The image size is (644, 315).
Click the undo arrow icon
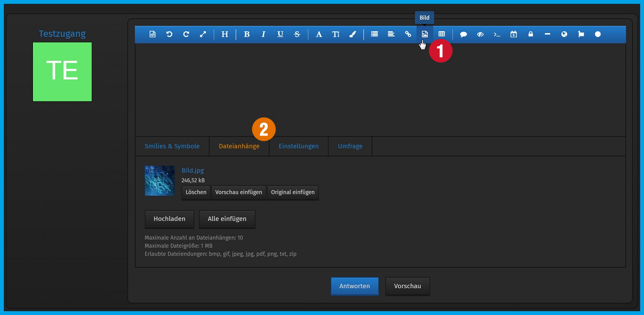169,34
